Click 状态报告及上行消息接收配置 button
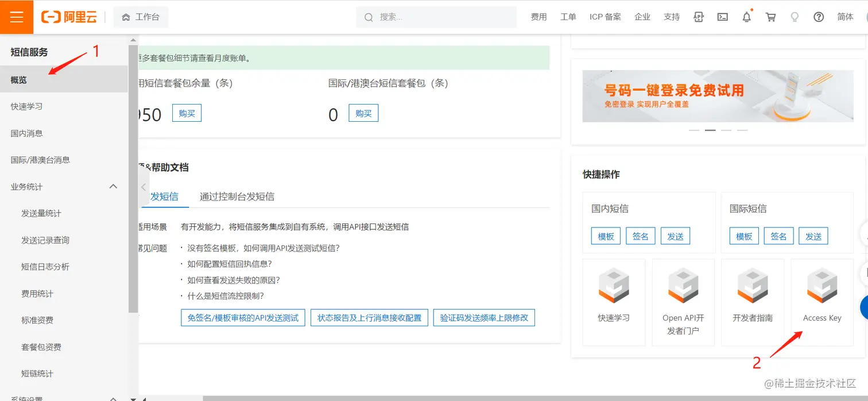868x401 pixels. (x=369, y=318)
